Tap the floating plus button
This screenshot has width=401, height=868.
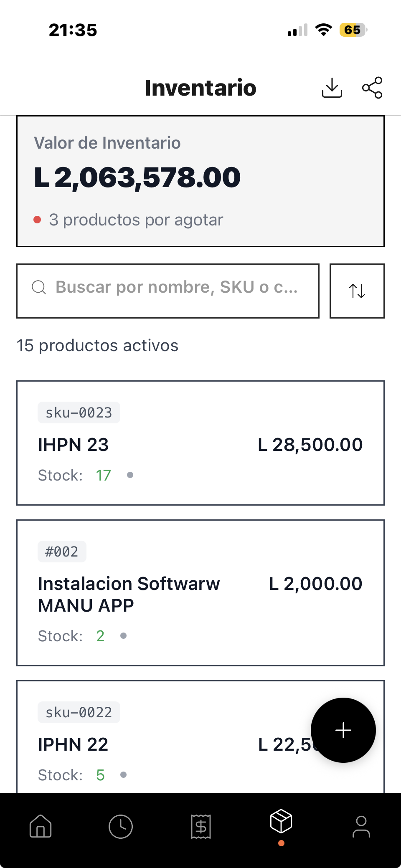tap(343, 730)
